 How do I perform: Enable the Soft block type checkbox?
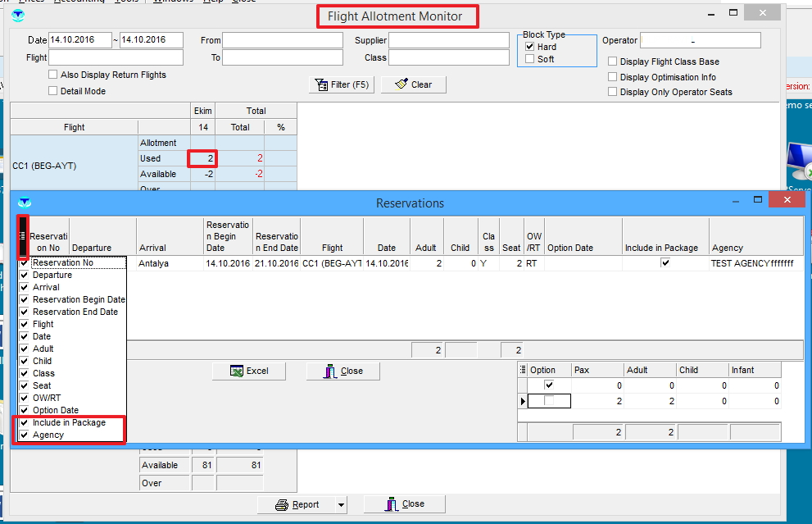coord(530,59)
